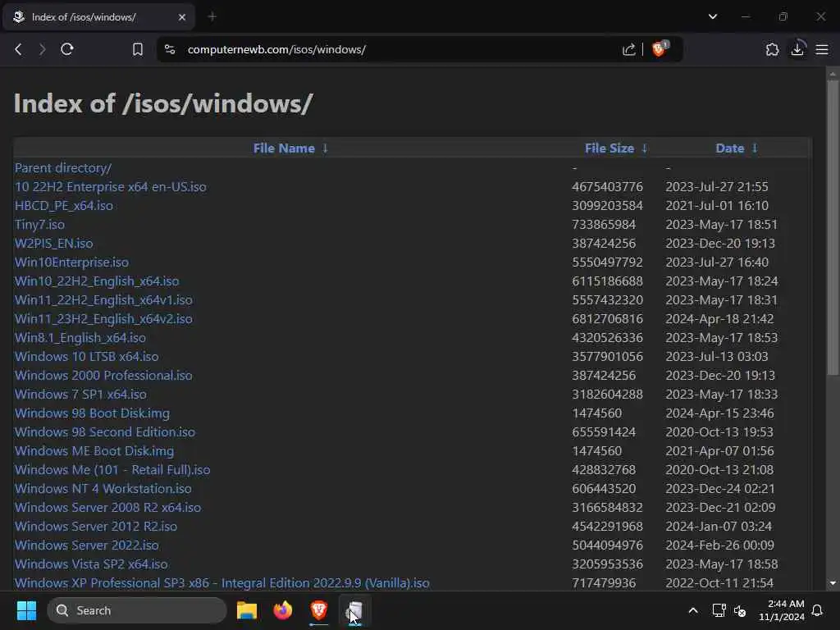Download Windows Server 2022.iso
This screenshot has height=630, width=840.
pyautogui.click(x=87, y=546)
